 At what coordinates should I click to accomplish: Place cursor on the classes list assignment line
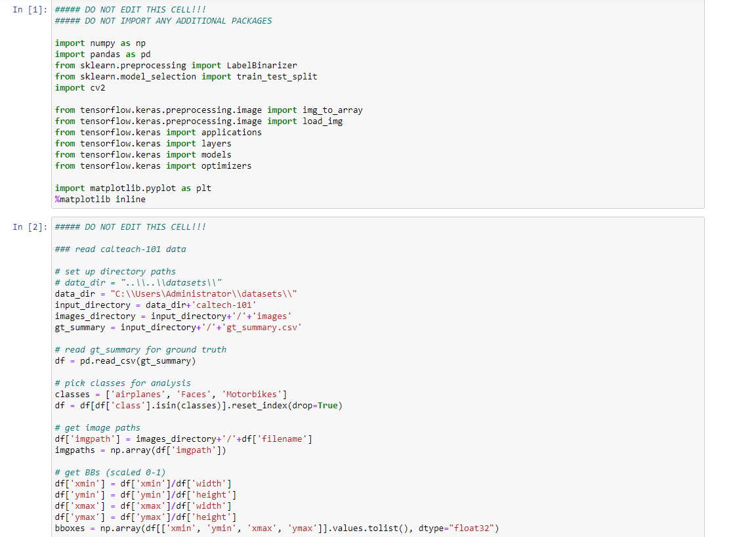171,394
